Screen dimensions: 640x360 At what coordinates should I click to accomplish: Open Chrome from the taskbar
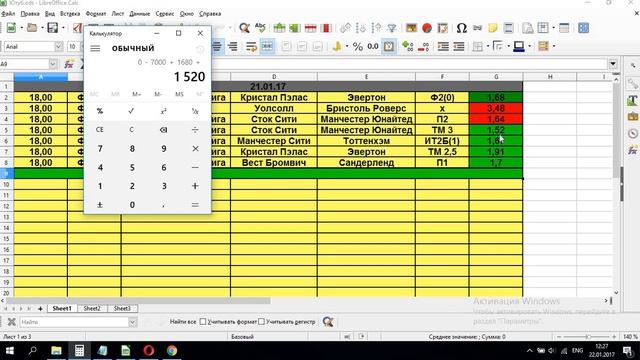click(x=172, y=351)
